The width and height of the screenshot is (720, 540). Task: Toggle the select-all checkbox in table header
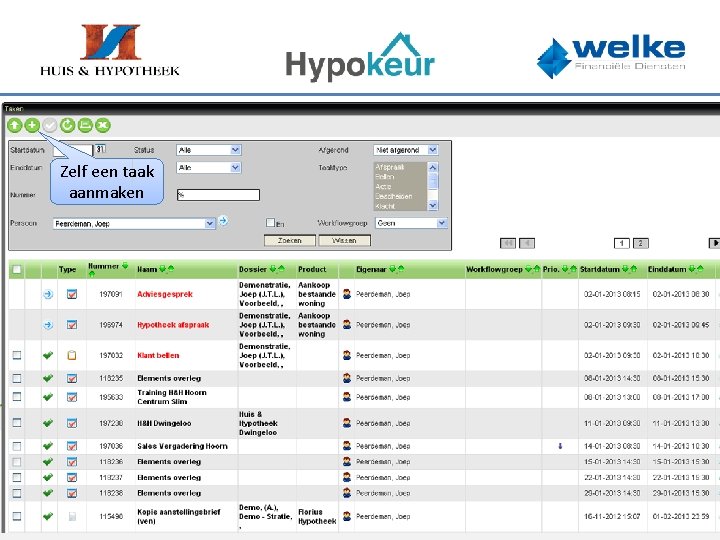17,270
